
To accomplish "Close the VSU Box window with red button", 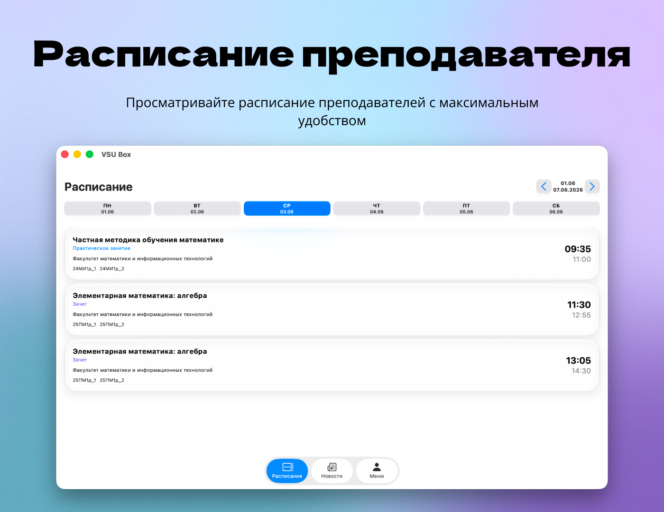I will (65, 154).
